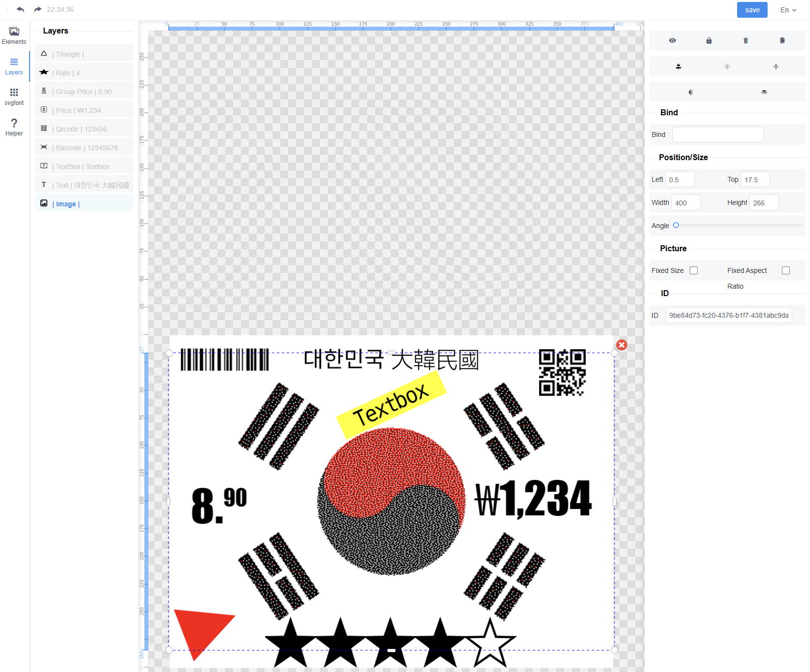Click the QR code on the canvas
This screenshot has width=810, height=672.
[562, 372]
